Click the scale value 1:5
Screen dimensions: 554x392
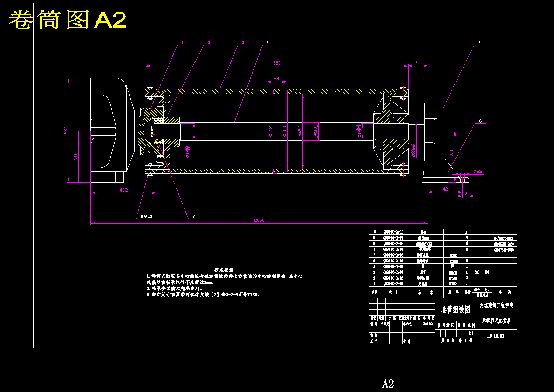click(470, 333)
